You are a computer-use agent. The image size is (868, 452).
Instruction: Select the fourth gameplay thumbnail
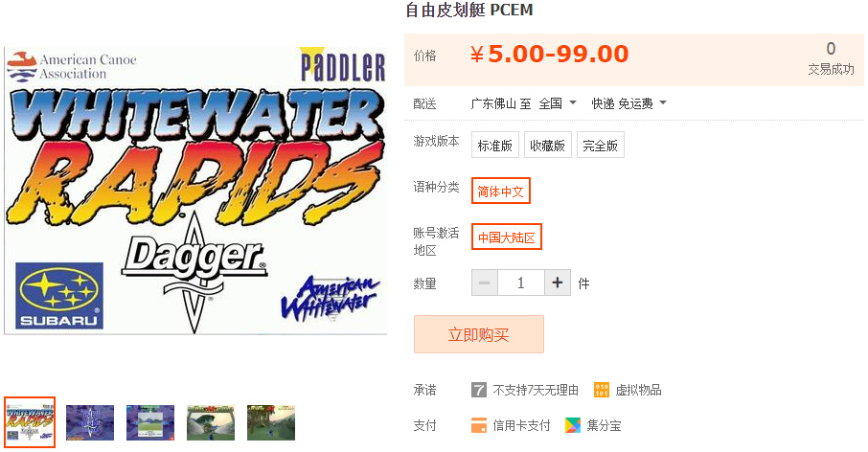coord(211,422)
